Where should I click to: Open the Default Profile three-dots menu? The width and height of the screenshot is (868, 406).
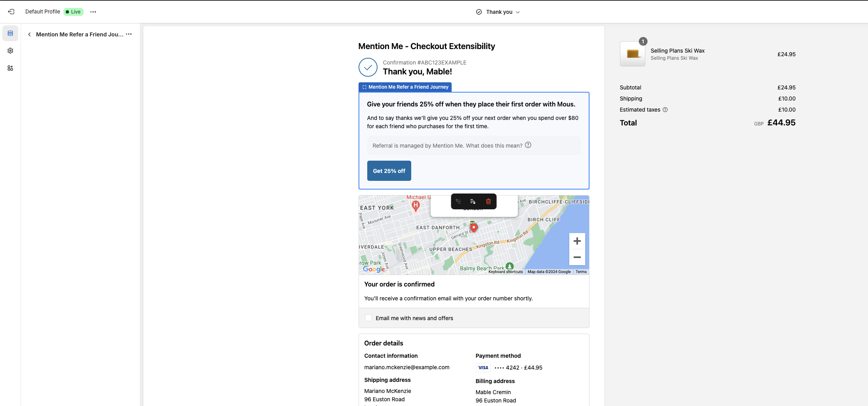[x=93, y=12]
